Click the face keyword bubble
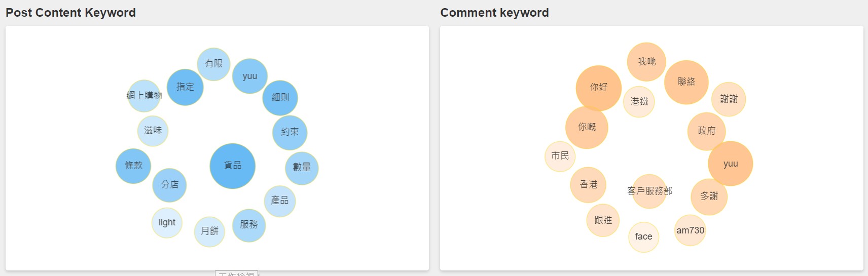This screenshot has width=868, height=276. [643, 237]
